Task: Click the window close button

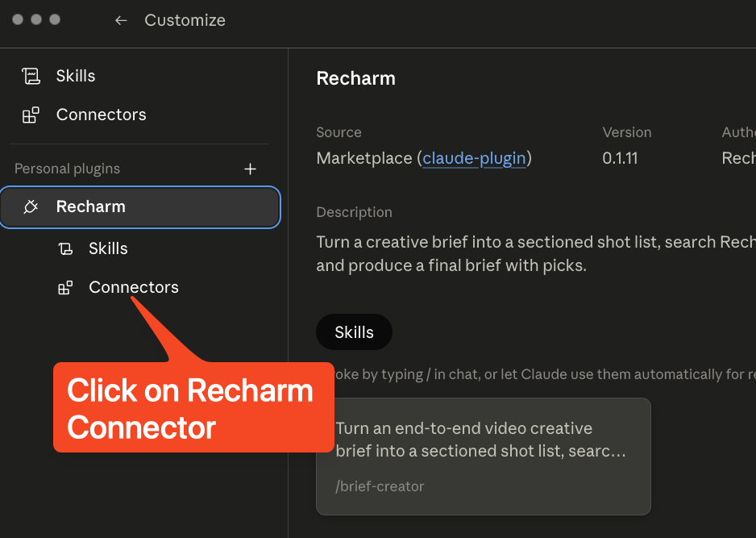Action: pyautogui.click(x=18, y=19)
